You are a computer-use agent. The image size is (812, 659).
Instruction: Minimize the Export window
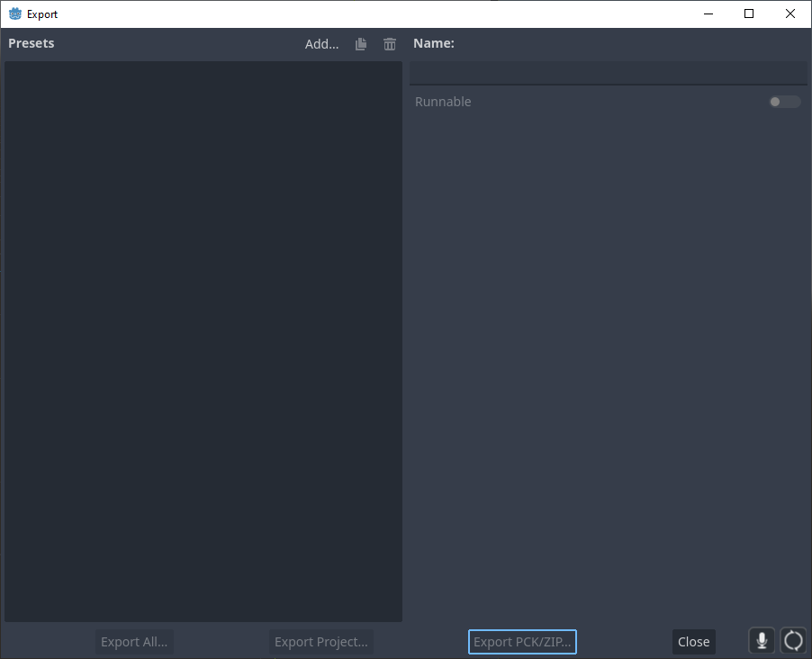point(708,14)
